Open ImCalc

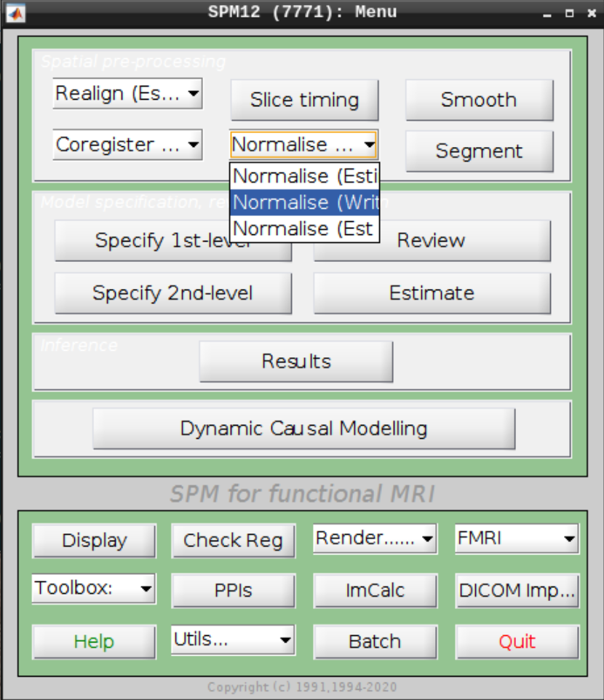(375, 591)
